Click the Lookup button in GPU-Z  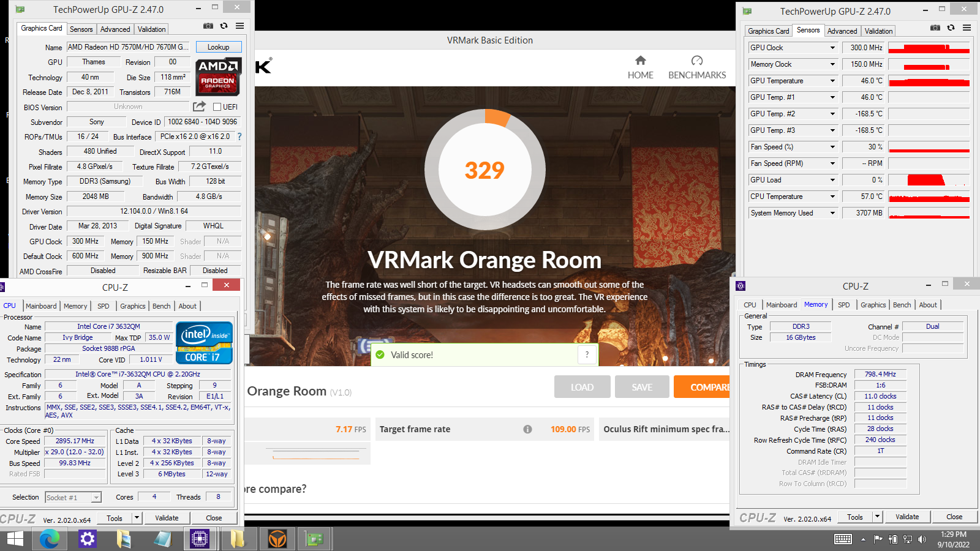point(219,47)
